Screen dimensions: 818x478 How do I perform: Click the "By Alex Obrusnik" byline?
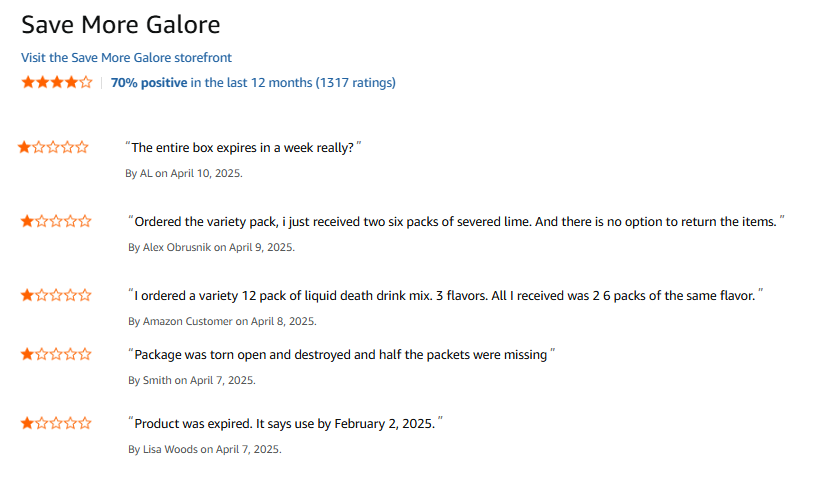pos(211,247)
